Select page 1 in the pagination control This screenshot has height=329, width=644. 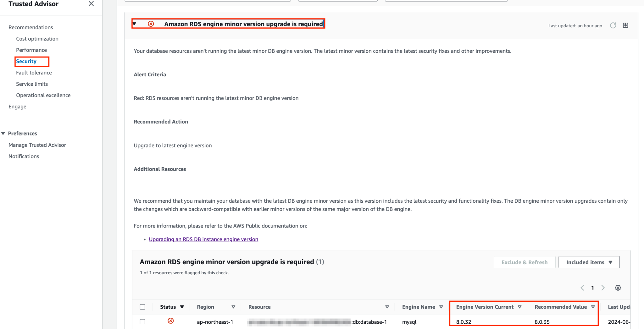pos(592,288)
